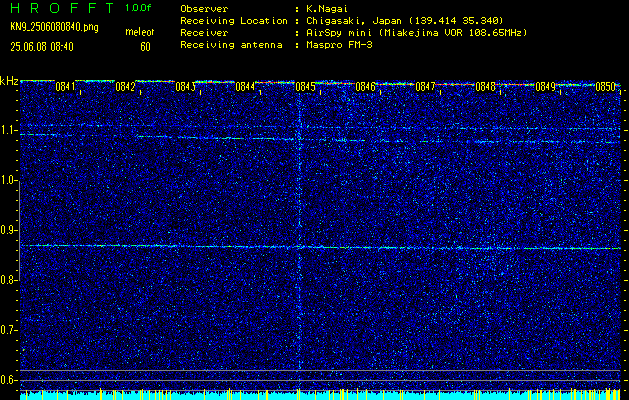Click the cyan signal level strip at bottom
This screenshot has height=400, width=629.
[x=320, y=395]
